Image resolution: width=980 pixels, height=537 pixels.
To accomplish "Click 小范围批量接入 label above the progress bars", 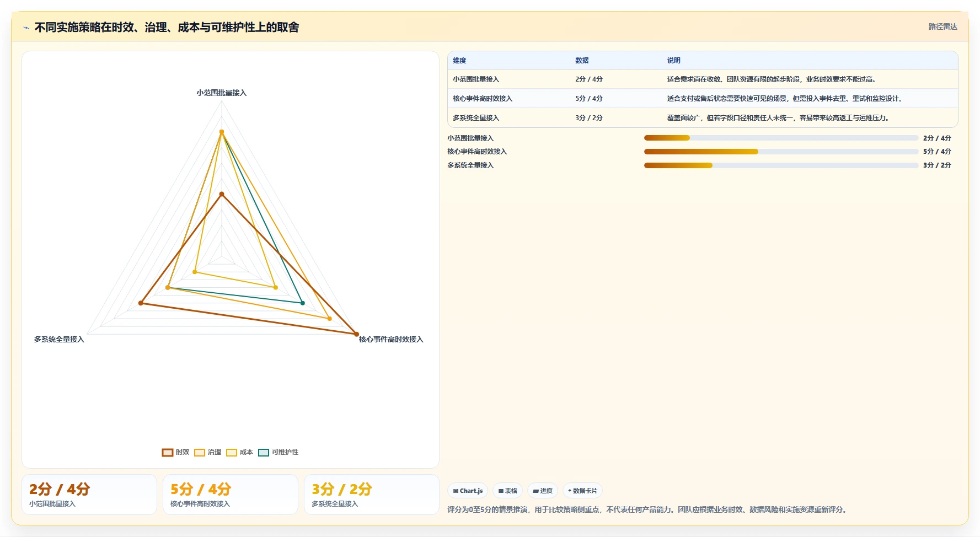I will 470,138.
